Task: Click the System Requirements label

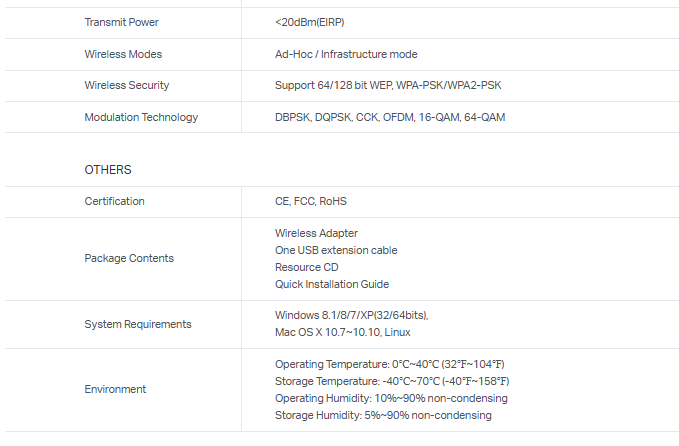Action: point(138,324)
